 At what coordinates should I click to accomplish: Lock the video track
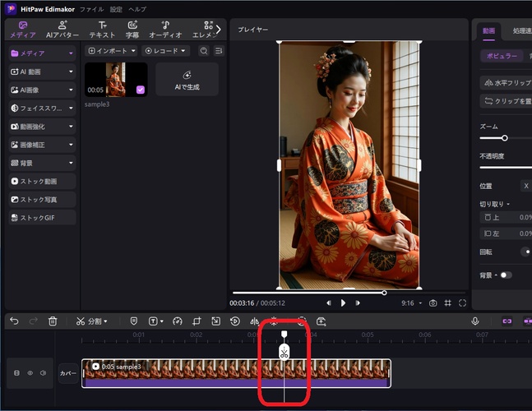point(16,373)
